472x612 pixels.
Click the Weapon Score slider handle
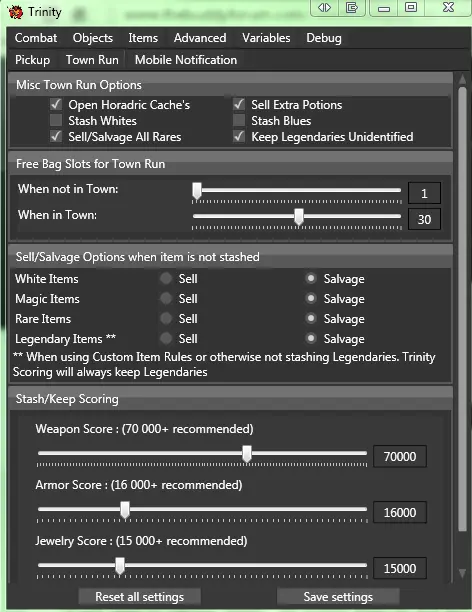coord(247,454)
